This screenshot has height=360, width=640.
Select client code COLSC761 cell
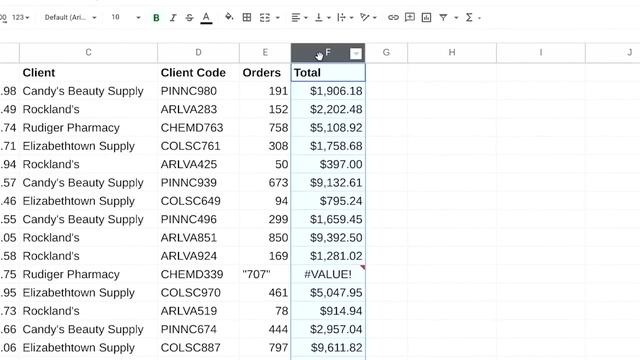[x=198, y=146]
